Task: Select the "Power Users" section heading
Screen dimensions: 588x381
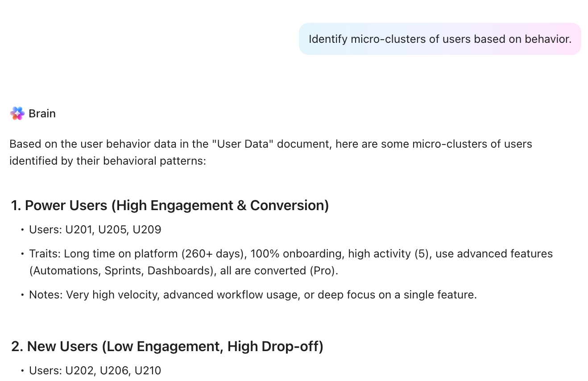Action: coord(170,206)
